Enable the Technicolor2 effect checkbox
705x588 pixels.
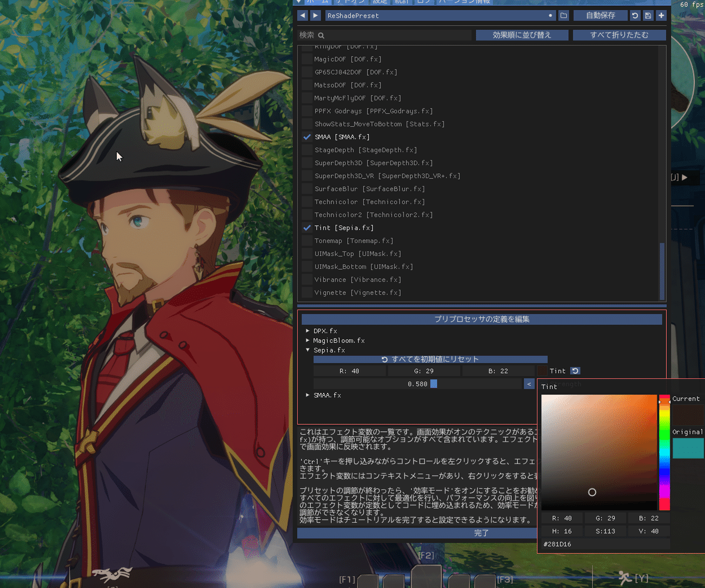tap(307, 215)
